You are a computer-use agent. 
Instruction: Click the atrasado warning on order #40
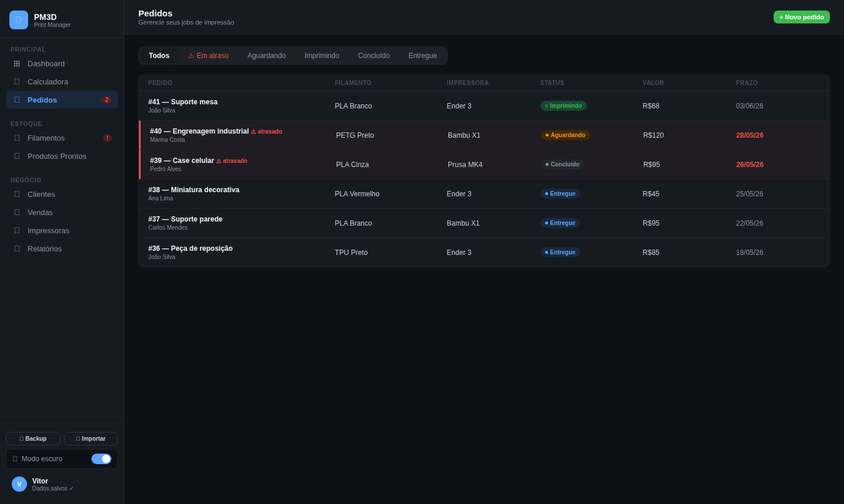pyautogui.click(x=267, y=132)
